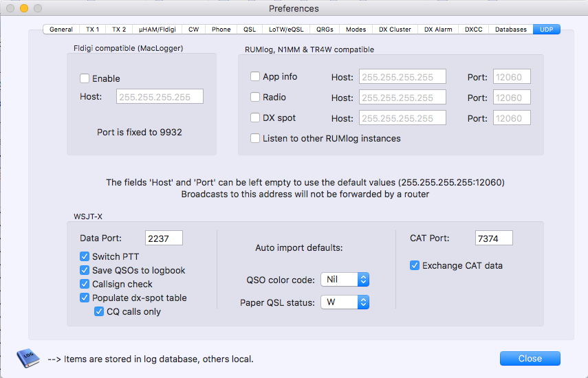The width and height of the screenshot is (588, 378).
Task: Click the 'WSJT-X' section heading
Action: click(x=88, y=216)
